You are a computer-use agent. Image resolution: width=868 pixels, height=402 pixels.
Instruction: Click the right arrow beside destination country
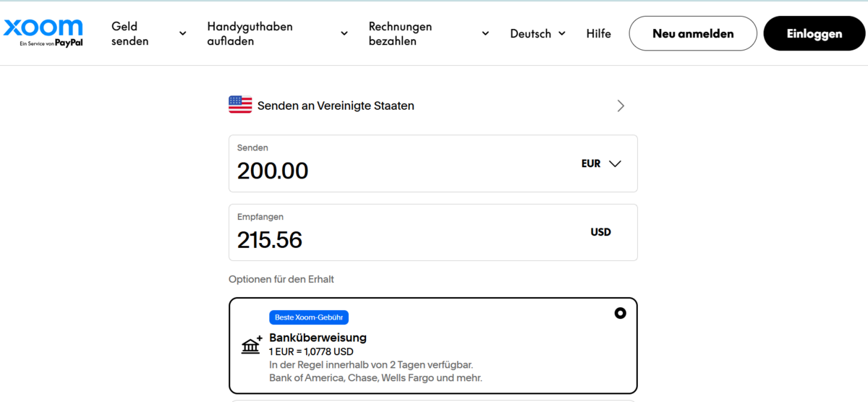pos(620,106)
